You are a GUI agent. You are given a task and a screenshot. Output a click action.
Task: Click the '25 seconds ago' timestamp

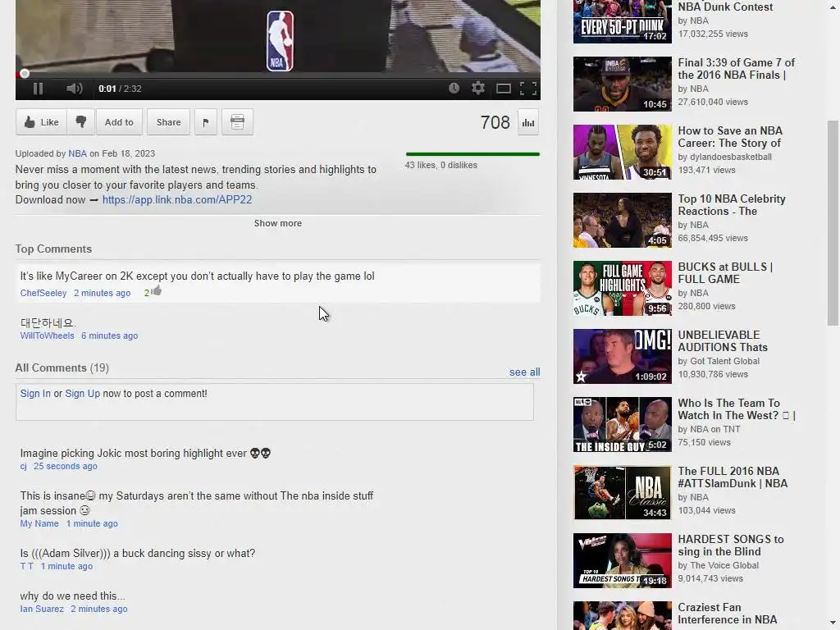point(66,467)
